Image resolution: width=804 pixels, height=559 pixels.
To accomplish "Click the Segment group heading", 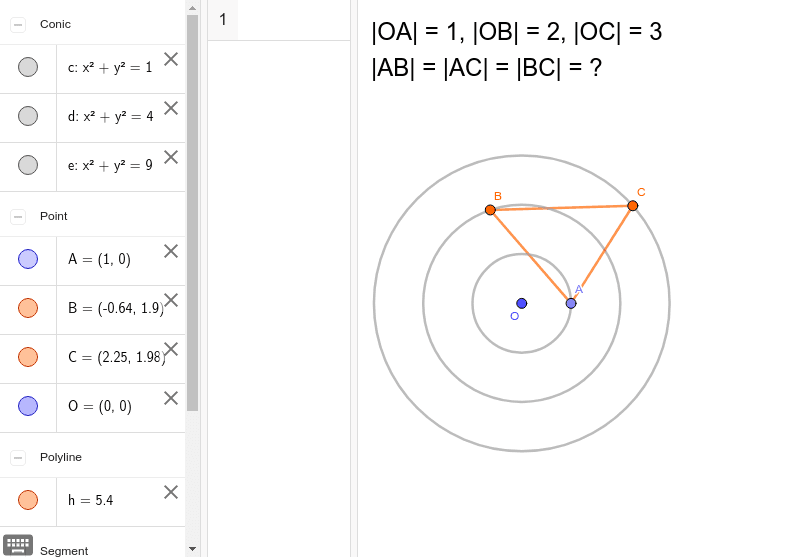I will [x=64, y=551].
